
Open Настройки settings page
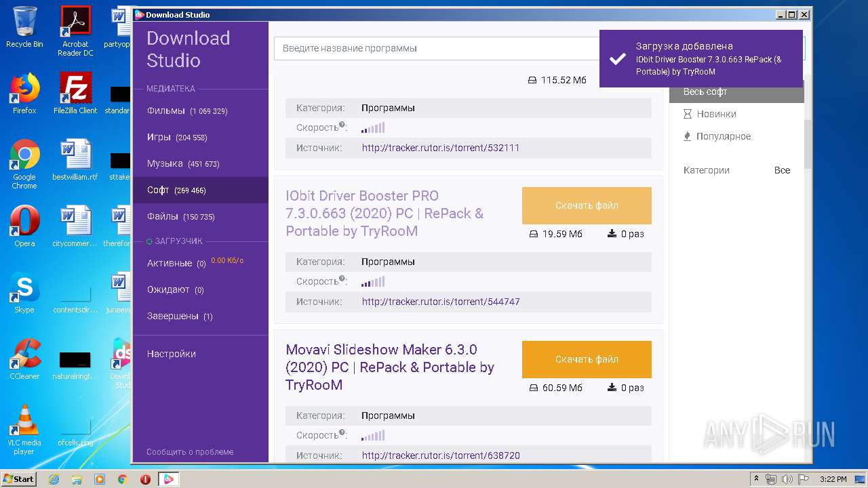tap(172, 354)
